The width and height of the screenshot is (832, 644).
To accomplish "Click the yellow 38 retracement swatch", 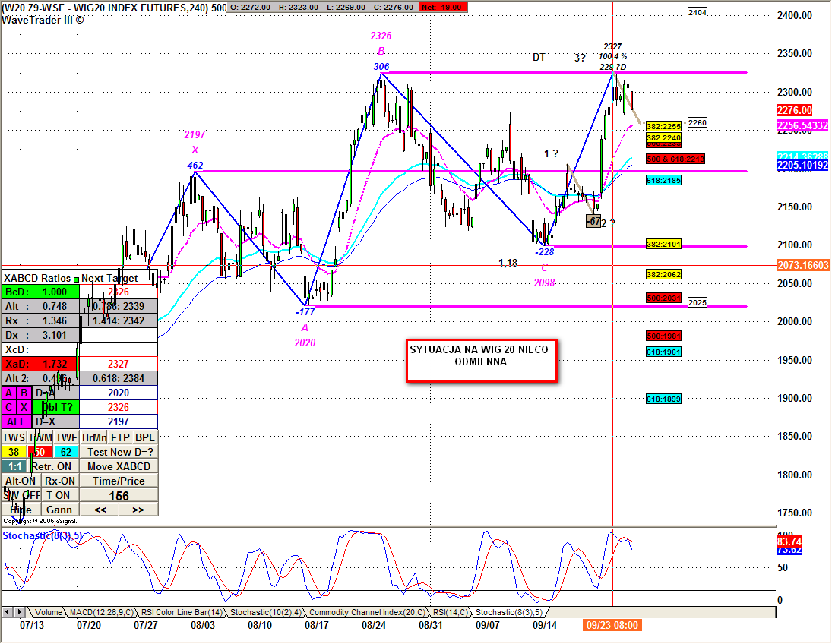I will (14, 452).
